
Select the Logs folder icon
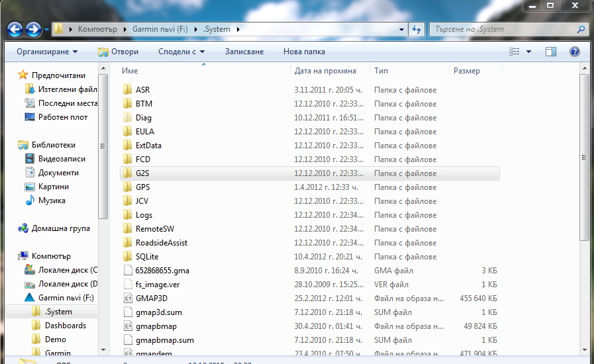click(x=128, y=215)
